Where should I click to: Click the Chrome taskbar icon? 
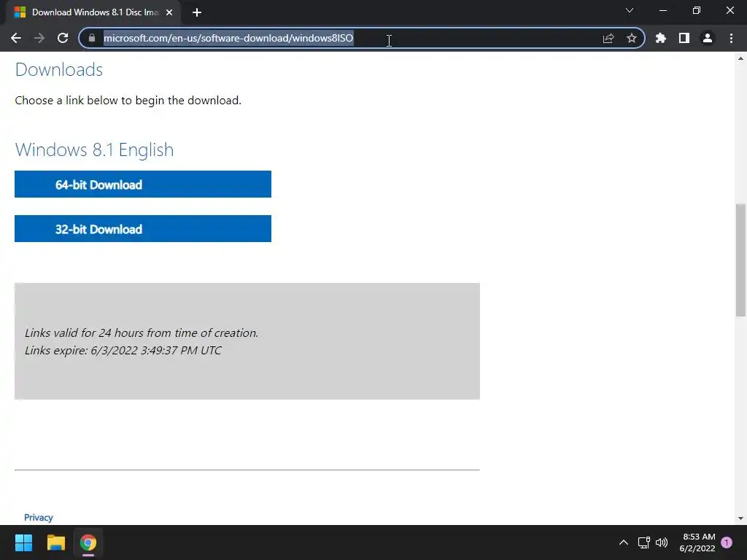[x=88, y=542]
